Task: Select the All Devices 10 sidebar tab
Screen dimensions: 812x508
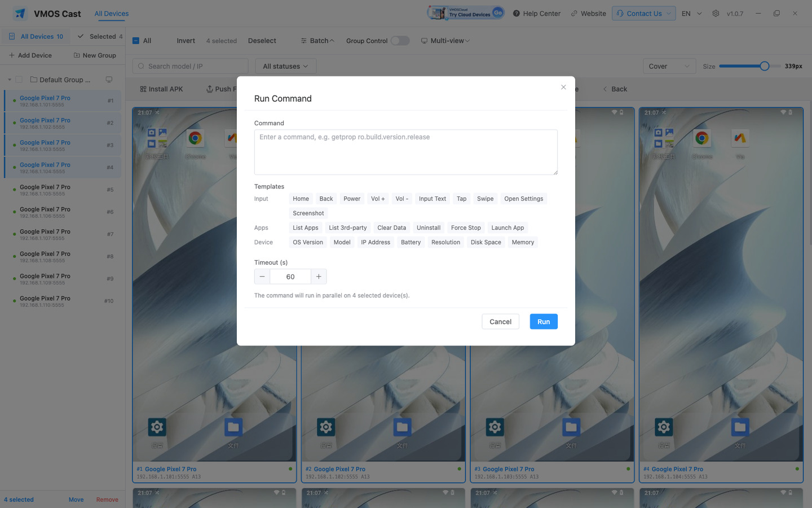Action: 36,37
